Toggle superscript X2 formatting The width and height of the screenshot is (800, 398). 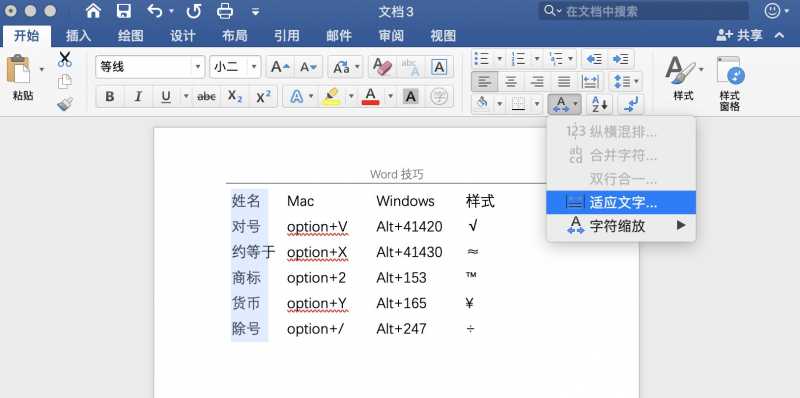click(x=263, y=96)
